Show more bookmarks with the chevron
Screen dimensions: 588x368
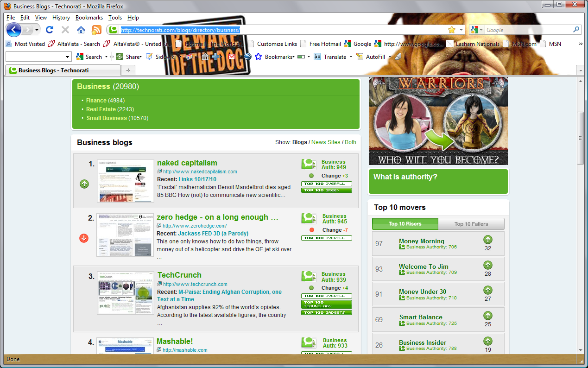(581, 44)
